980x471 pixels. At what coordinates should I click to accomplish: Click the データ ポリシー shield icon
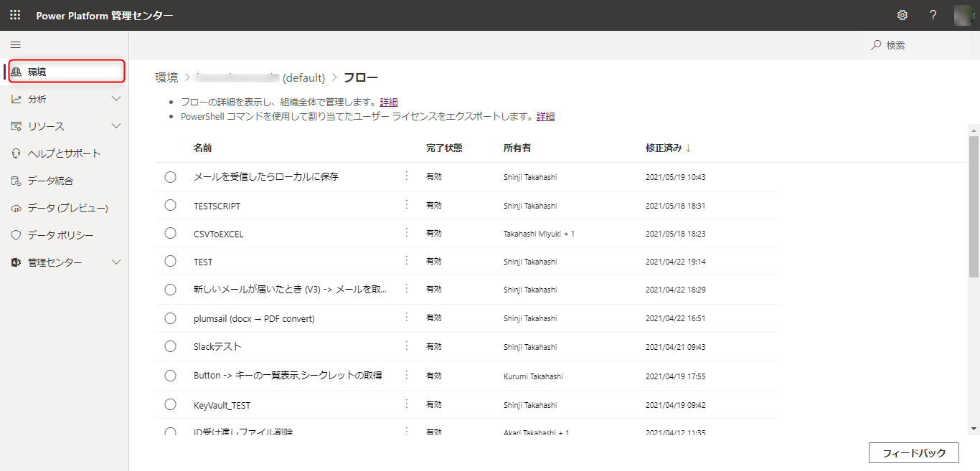point(17,235)
